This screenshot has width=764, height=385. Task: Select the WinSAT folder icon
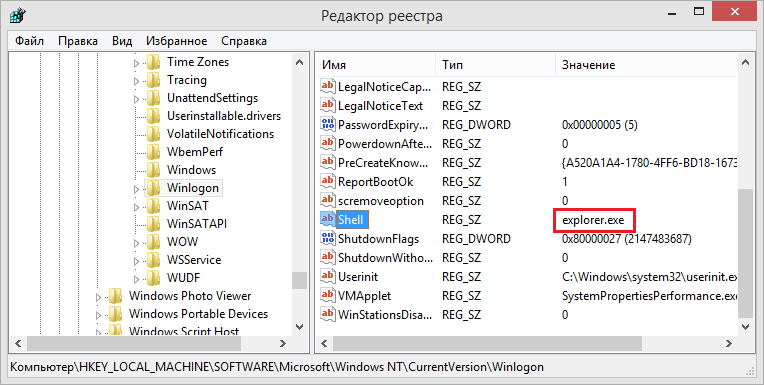pos(153,206)
